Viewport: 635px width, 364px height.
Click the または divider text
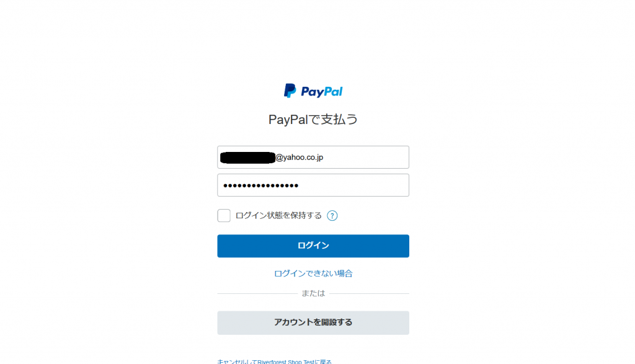pos(313,293)
